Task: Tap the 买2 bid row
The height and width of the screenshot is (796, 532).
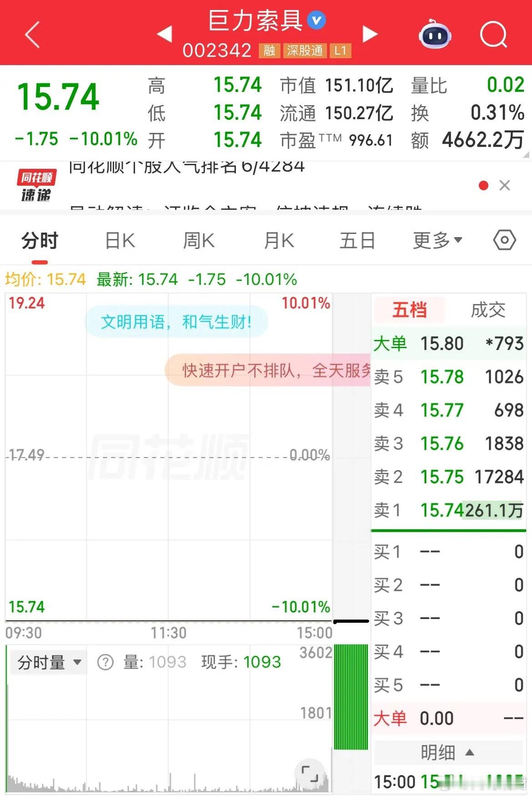Action: coord(448,585)
